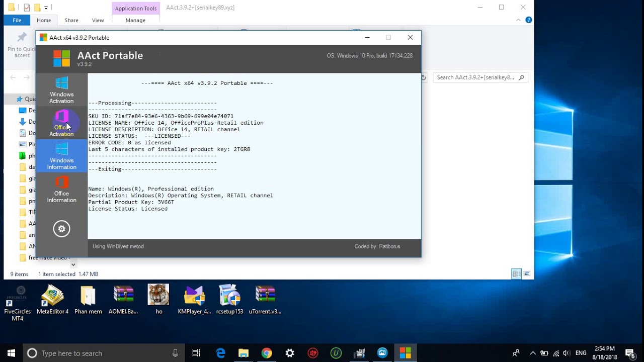Click the Using WinDivert metod status text
Image resolution: width=644 pixels, height=362 pixels.
(118, 246)
